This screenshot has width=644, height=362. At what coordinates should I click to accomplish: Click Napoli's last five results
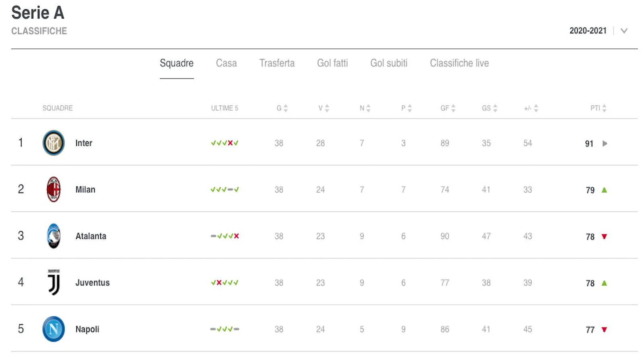pos(225,329)
